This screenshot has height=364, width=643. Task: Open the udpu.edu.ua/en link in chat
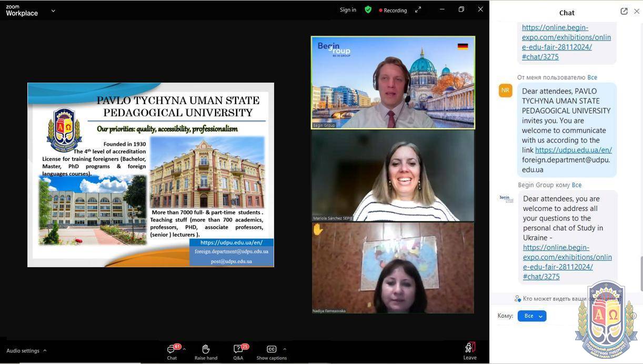(574, 150)
